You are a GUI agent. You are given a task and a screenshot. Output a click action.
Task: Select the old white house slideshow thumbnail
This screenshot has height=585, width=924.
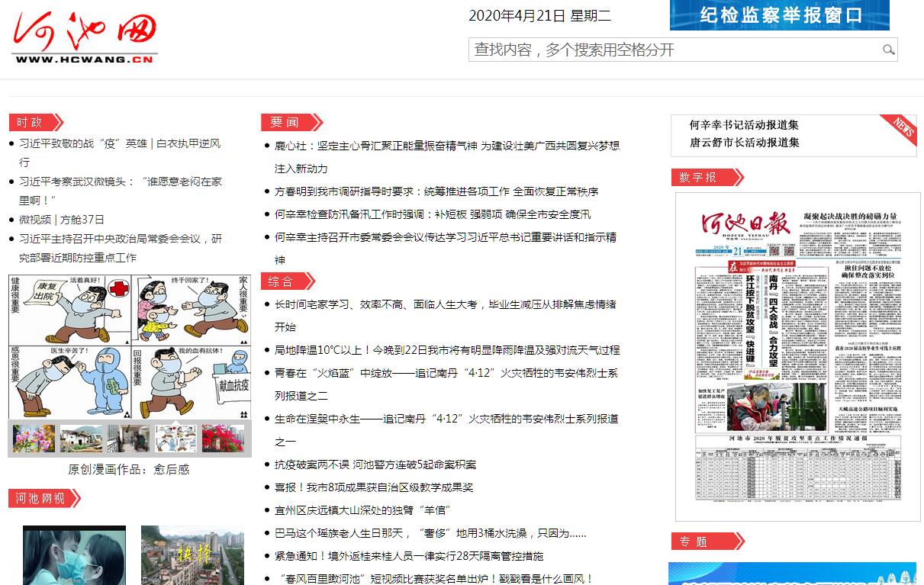[x=81, y=439]
